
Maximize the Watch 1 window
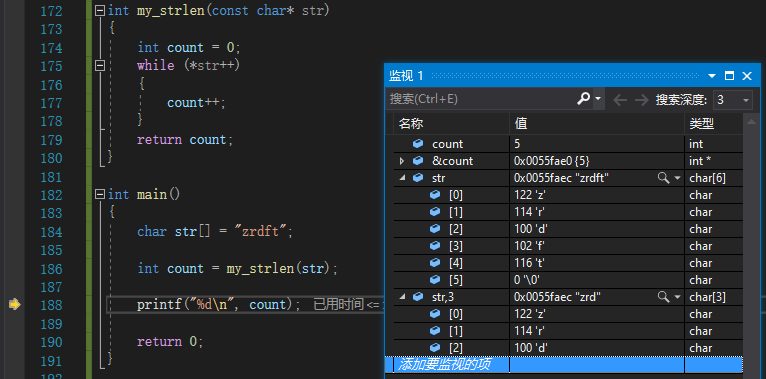pos(729,76)
